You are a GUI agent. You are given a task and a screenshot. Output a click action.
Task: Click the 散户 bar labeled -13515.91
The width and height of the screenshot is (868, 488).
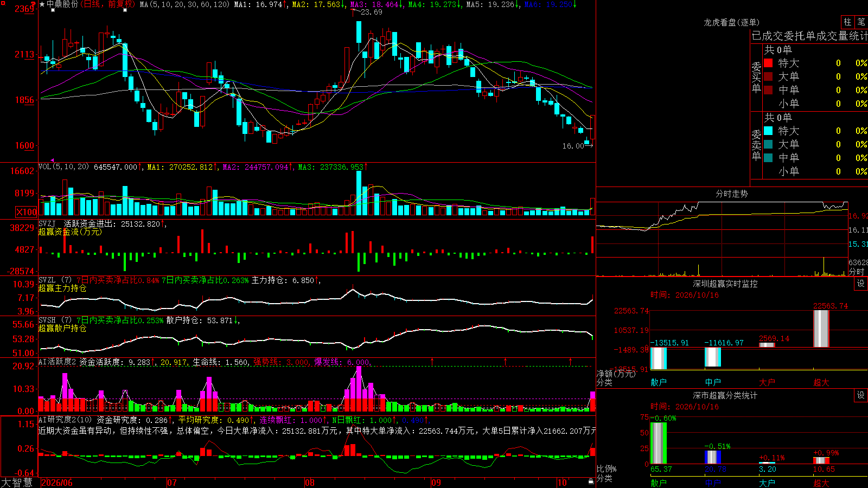(659, 358)
